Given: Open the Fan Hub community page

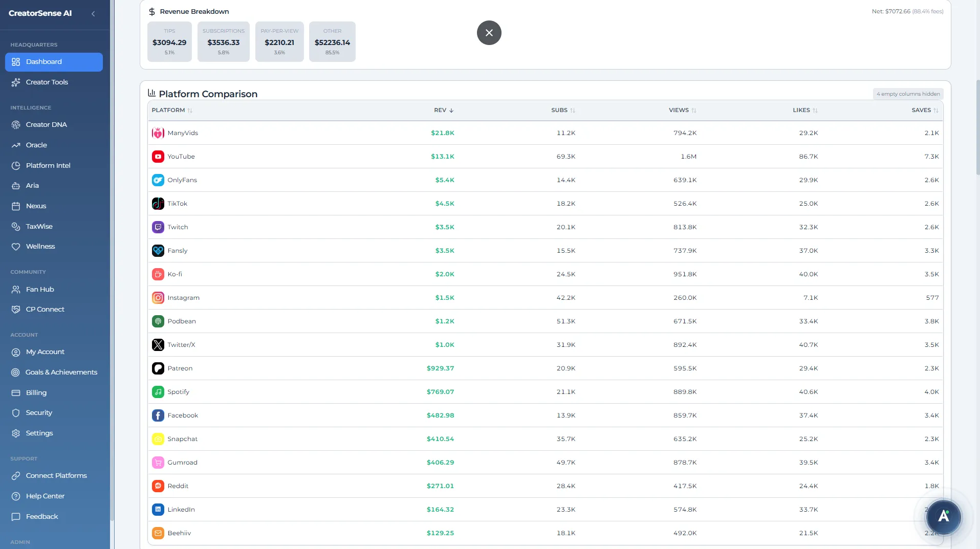Looking at the screenshot, I should [40, 289].
